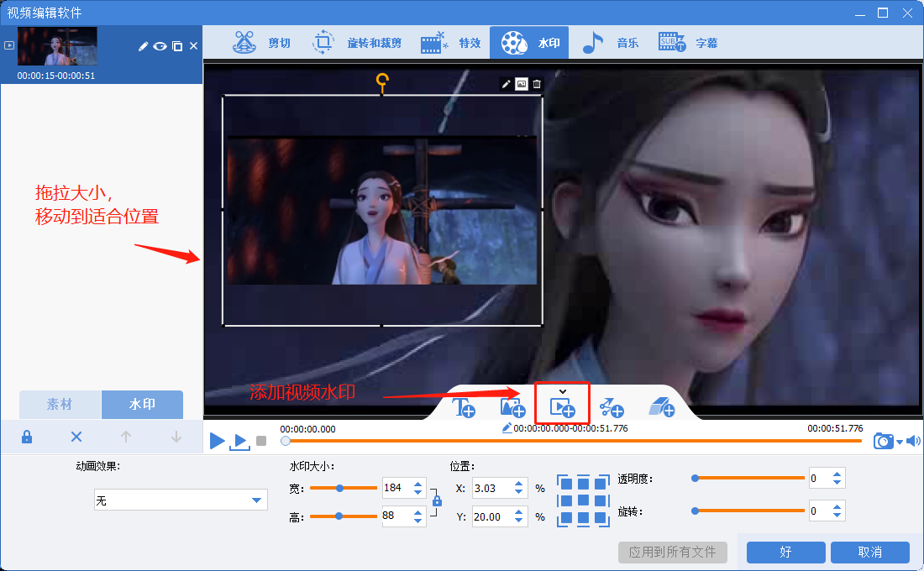Add an image watermark
This screenshot has width=924, height=571.
(x=512, y=407)
